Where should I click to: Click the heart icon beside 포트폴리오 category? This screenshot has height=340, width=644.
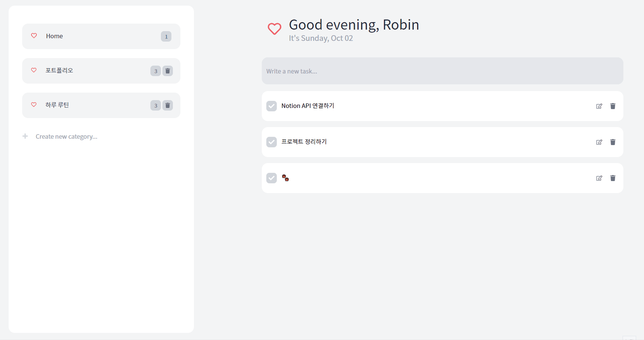click(x=34, y=70)
